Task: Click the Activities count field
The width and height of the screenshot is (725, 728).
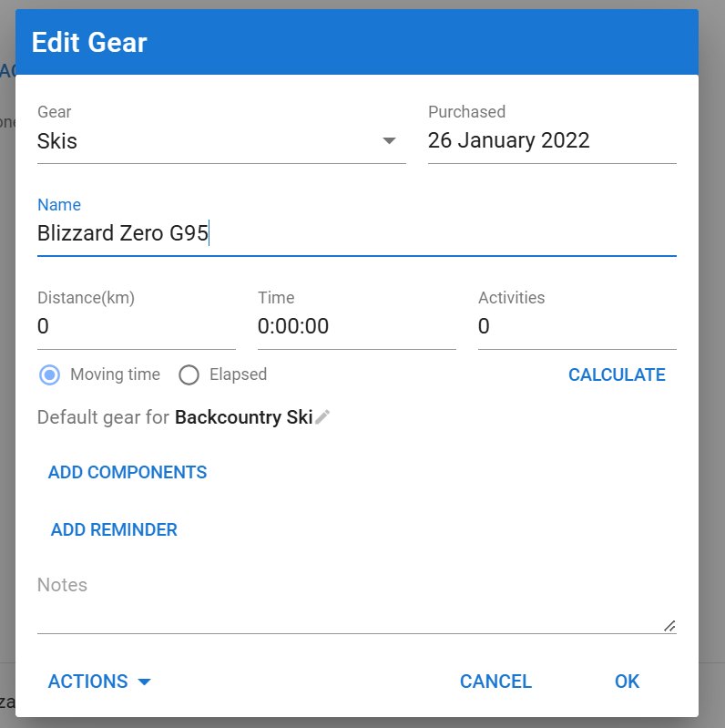Action: [577, 326]
